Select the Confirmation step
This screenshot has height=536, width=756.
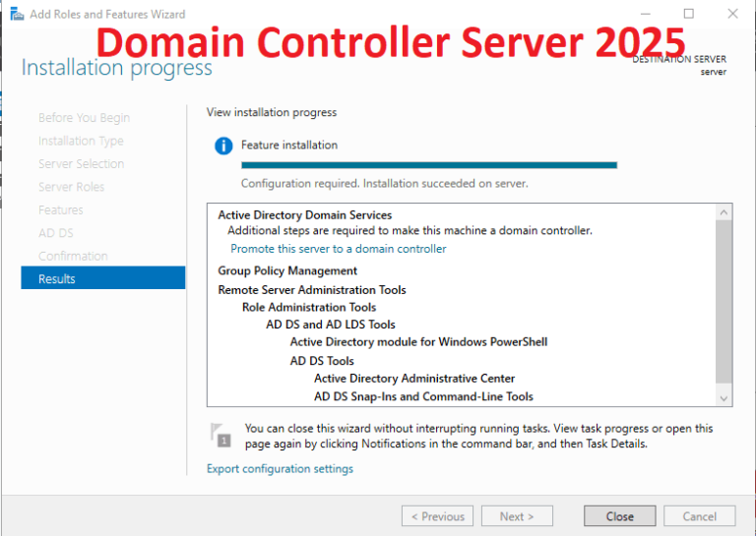click(73, 256)
